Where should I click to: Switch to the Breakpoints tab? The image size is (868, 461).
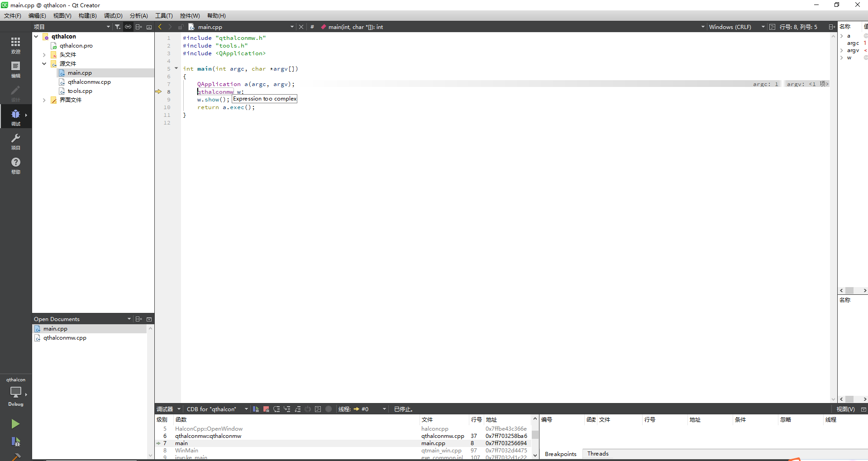(561, 454)
